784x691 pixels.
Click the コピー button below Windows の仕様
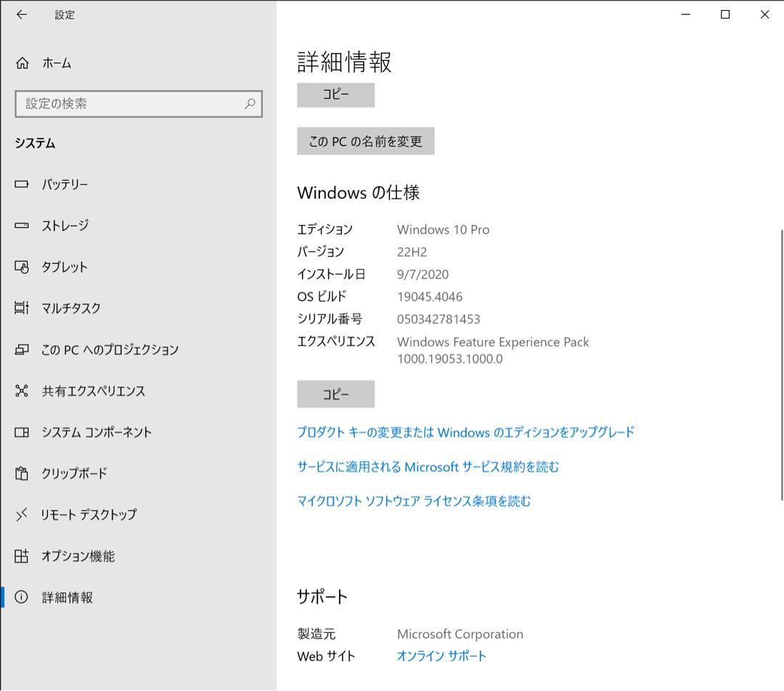[335, 394]
